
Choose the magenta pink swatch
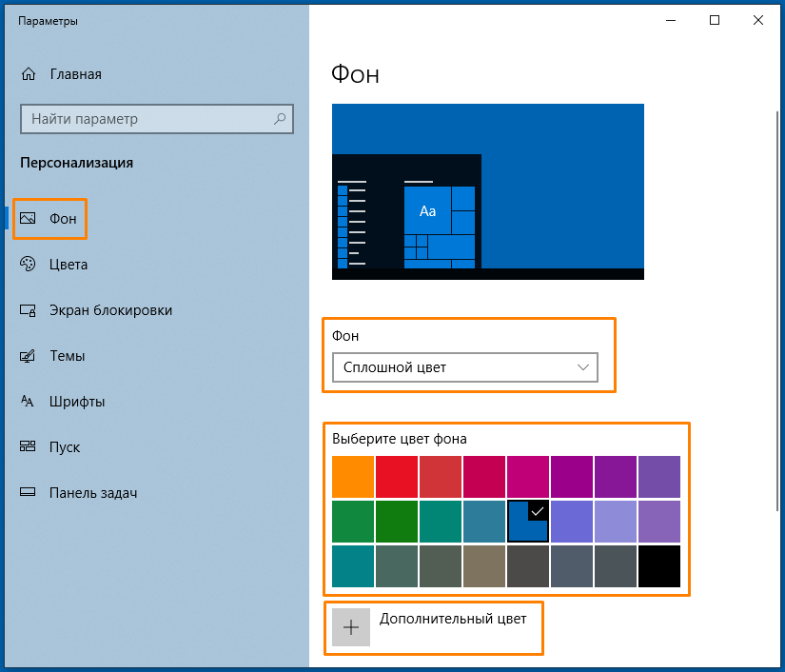(x=528, y=477)
